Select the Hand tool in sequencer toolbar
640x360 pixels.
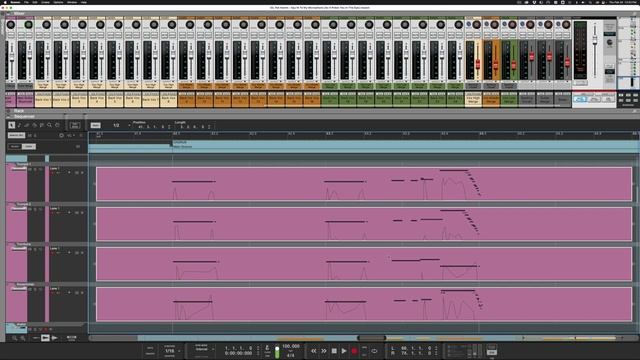pyautogui.click(x=57, y=125)
